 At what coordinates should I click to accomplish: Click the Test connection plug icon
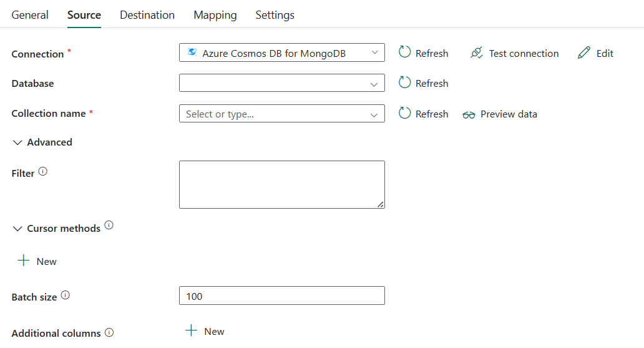click(x=476, y=52)
